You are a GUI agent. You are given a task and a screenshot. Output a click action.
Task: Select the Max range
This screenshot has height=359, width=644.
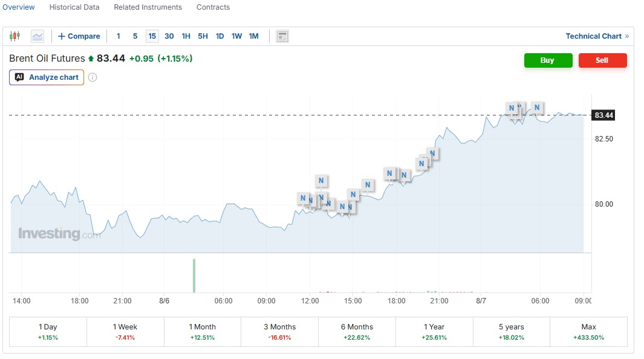click(x=588, y=332)
